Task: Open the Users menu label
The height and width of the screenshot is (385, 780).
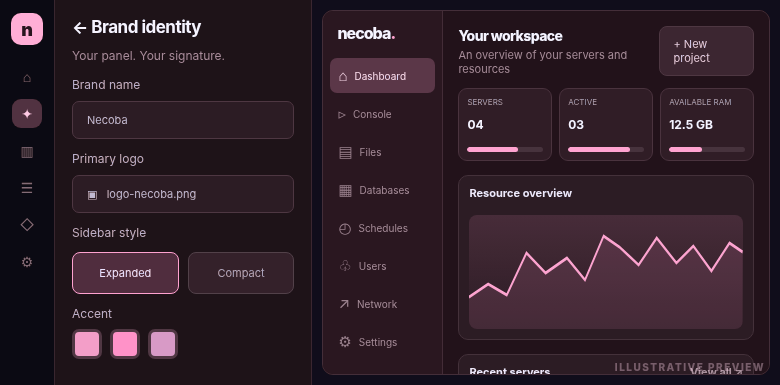Action: [x=372, y=266]
